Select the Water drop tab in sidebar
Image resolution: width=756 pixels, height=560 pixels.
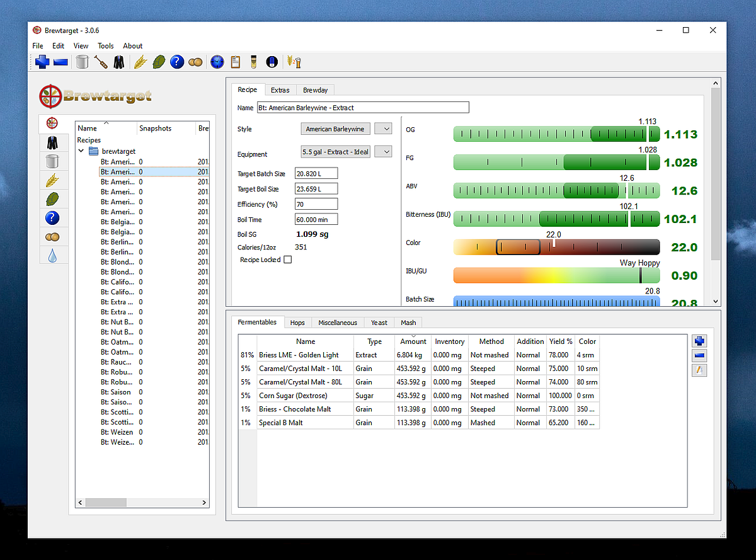pos(53,256)
